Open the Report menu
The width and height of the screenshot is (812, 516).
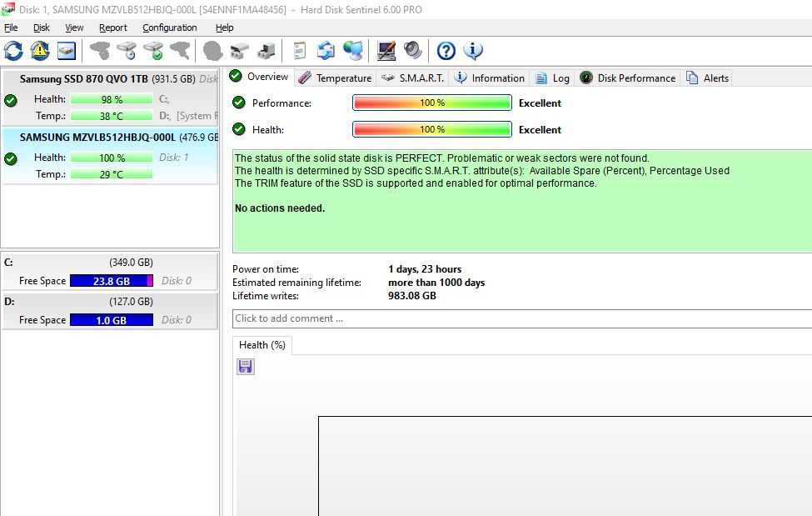tap(113, 28)
